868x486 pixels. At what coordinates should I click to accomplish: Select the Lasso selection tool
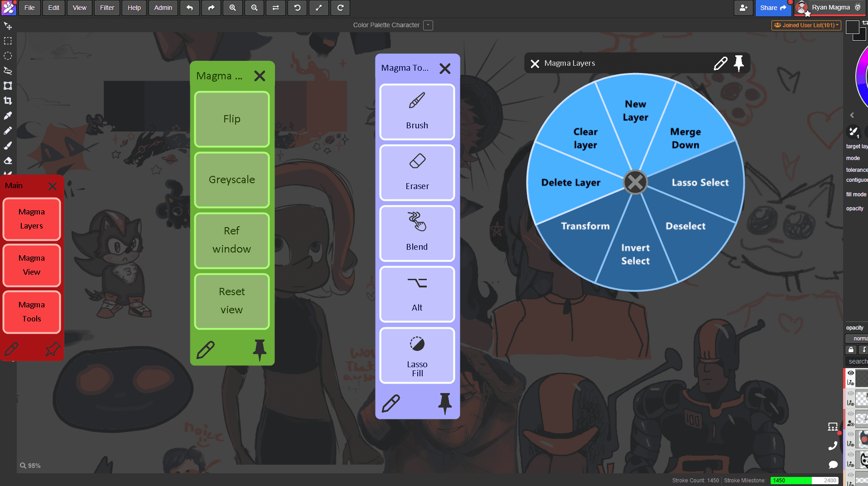pyautogui.click(x=8, y=71)
